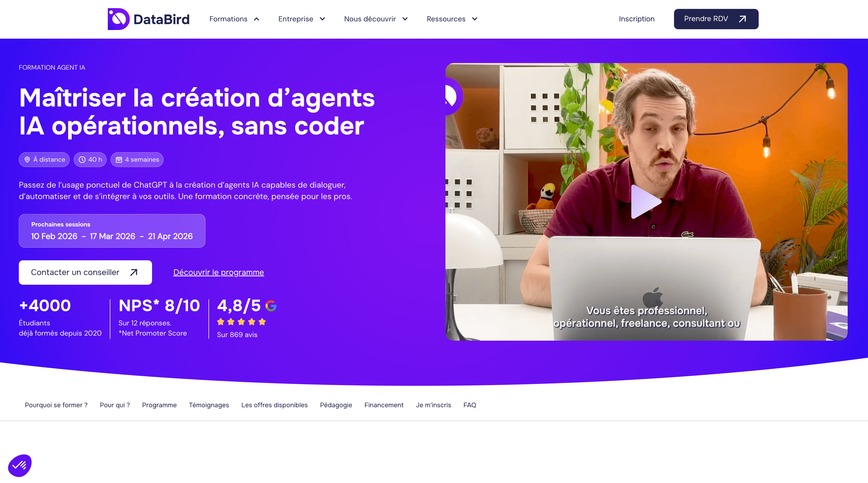Click the clock icon 40 h badge
The height and width of the screenshot is (483, 868).
[x=90, y=160]
